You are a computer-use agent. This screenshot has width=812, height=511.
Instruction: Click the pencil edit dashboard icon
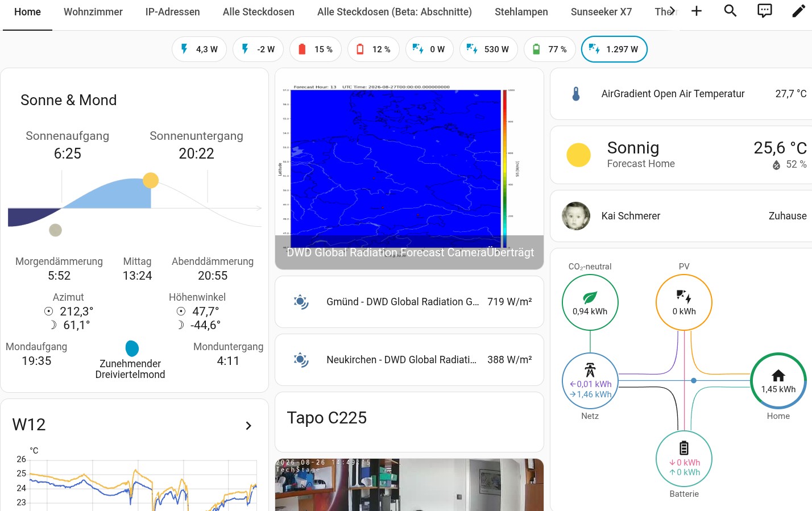[x=798, y=11]
